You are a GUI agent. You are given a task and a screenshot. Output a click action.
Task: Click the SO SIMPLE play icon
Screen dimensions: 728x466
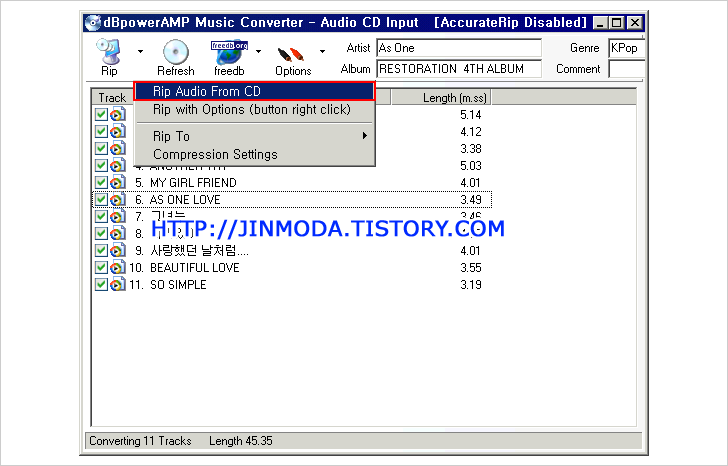click(118, 285)
